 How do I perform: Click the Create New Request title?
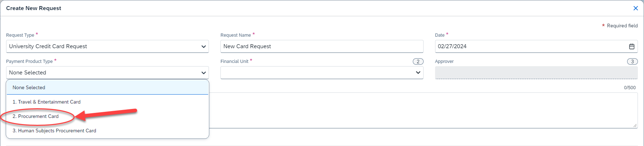point(34,8)
